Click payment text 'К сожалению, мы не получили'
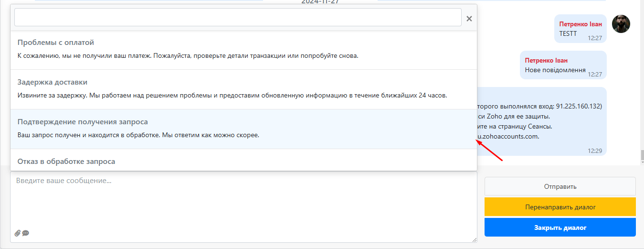This screenshot has height=249, width=644. [x=63, y=55]
